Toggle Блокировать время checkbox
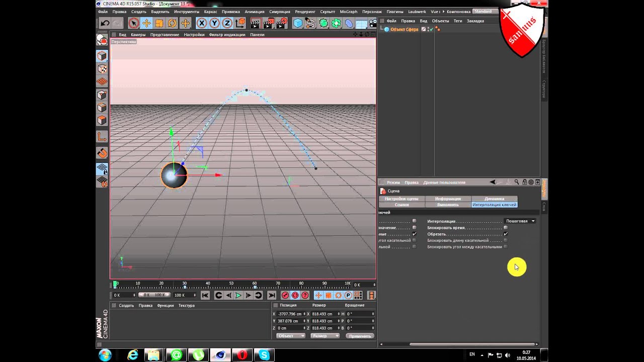Image resolution: width=644 pixels, height=362 pixels. click(x=506, y=228)
